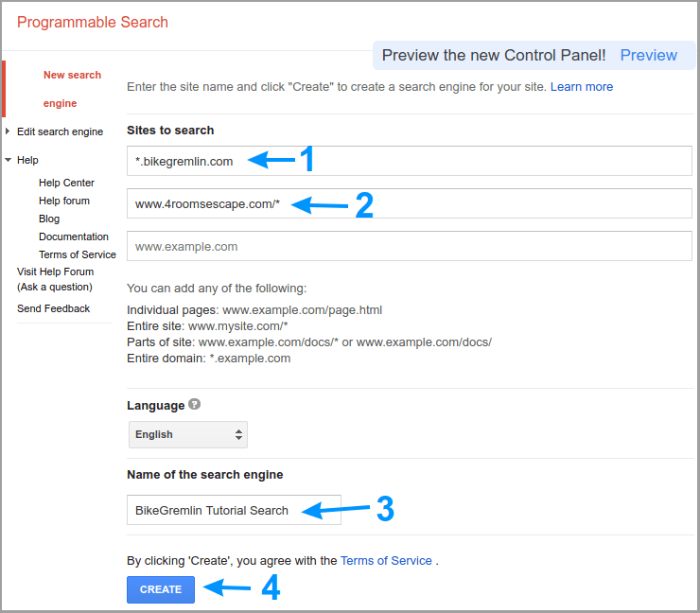Go to Blog in Help menu
The width and height of the screenshot is (700, 613).
49,219
